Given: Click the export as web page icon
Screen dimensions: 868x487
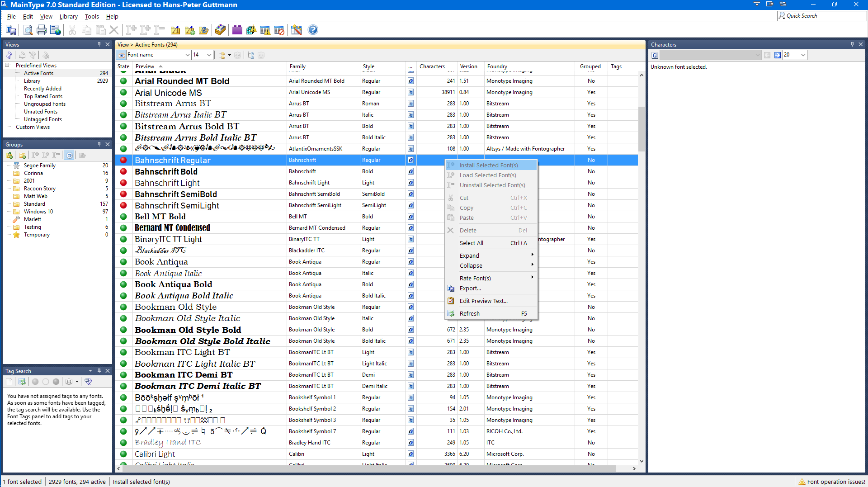Looking at the screenshot, I should 56,30.
